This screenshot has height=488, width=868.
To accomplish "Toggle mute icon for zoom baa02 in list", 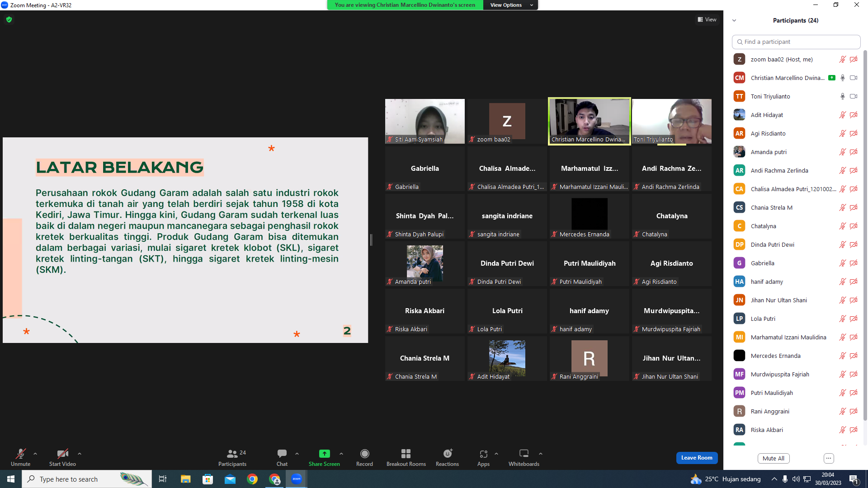I will [843, 59].
